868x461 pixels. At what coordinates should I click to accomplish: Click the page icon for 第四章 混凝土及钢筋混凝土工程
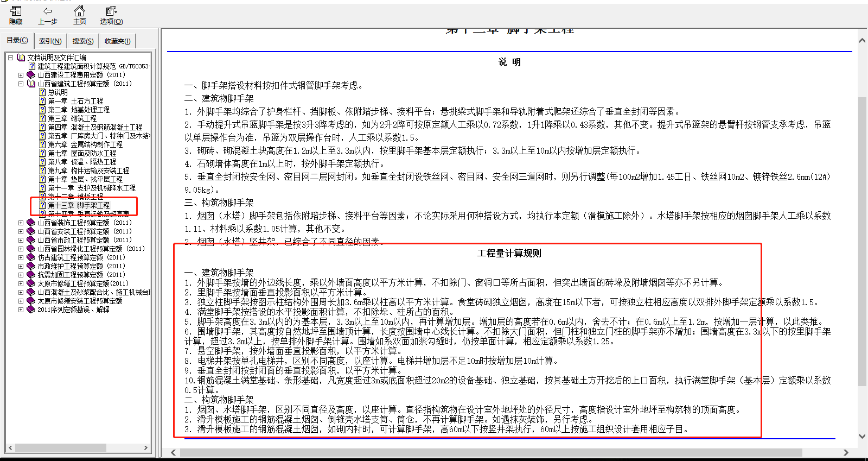pyautogui.click(x=42, y=127)
